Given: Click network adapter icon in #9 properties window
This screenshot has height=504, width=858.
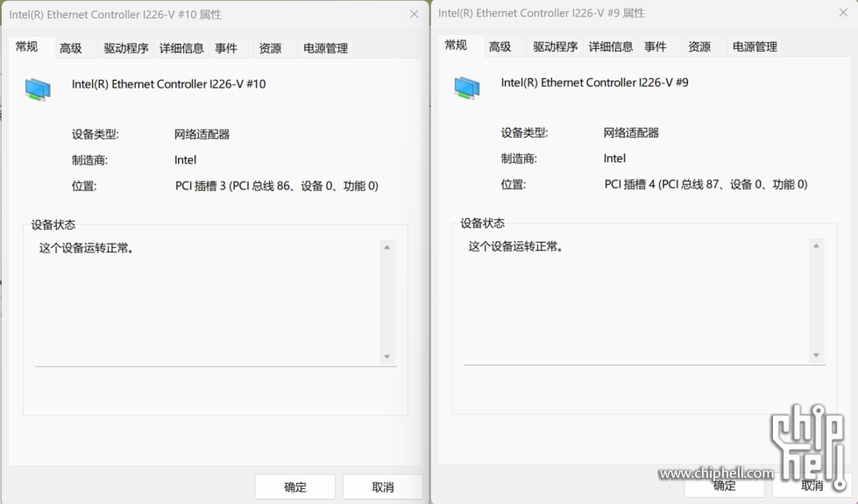Looking at the screenshot, I should 467,89.
